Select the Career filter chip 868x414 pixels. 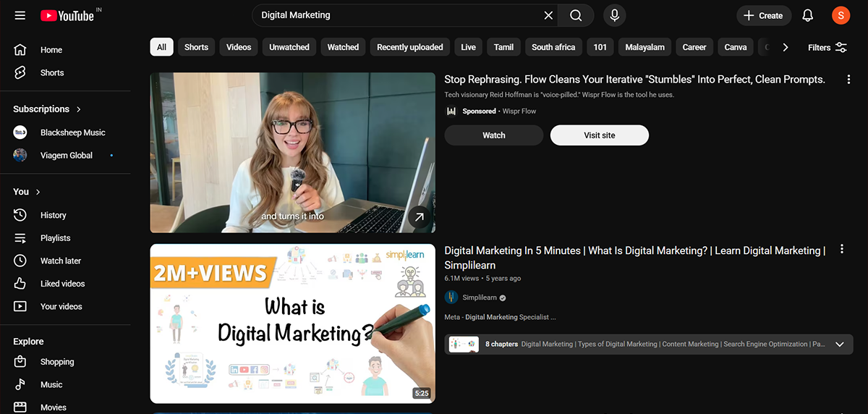pos(694,47)
